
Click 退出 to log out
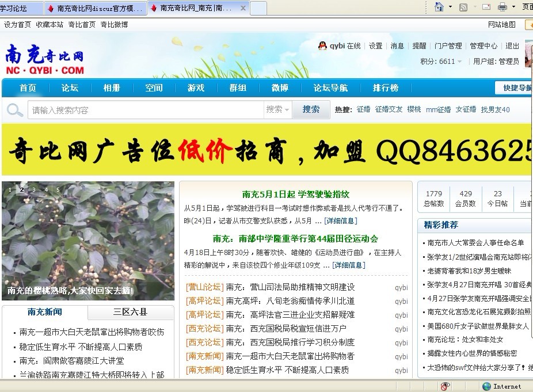click(x=512, y=46)
